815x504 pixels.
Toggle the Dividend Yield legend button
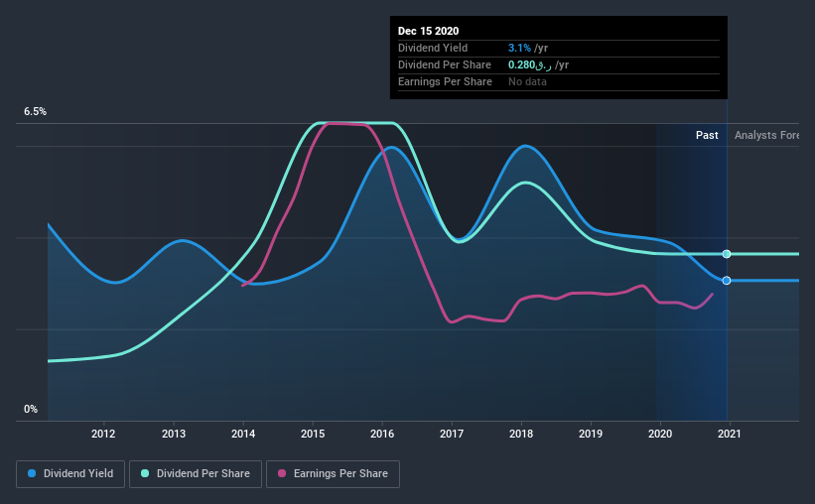click(x=70, y=474)
